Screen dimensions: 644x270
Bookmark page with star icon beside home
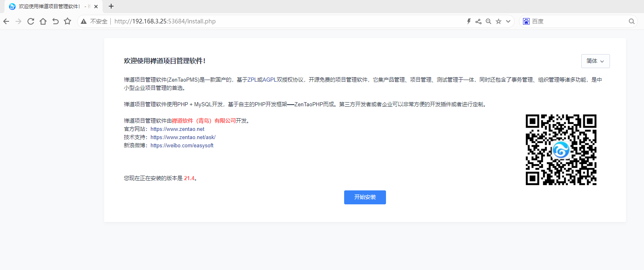click(68, 21)
